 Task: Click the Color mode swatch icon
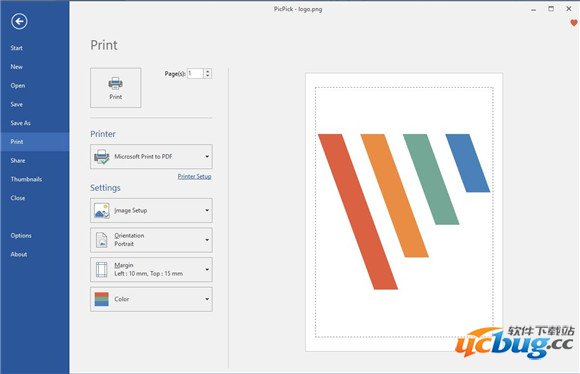(101, 299)
